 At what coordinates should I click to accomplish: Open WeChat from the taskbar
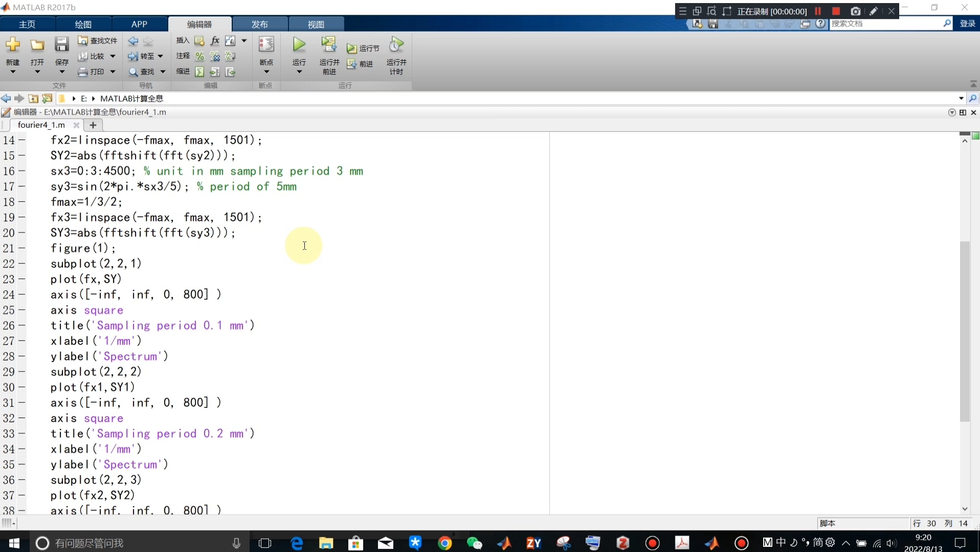[x=475, y=543]
